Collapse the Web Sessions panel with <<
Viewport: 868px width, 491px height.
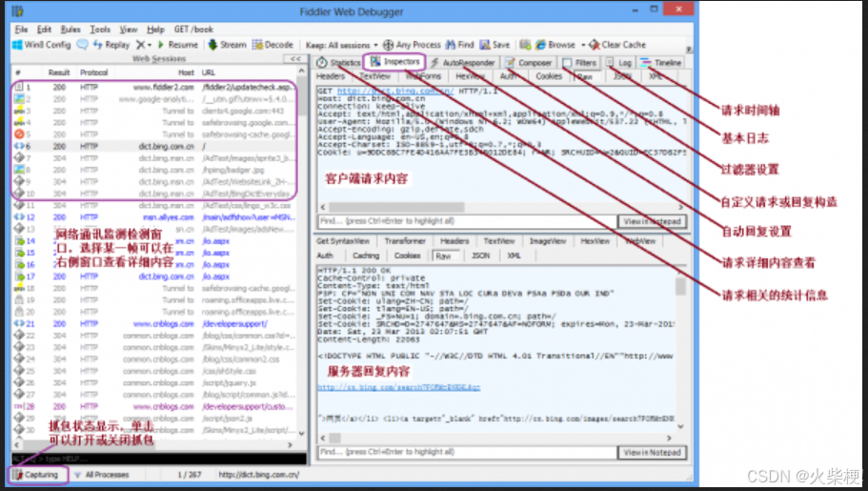[295, 59]
